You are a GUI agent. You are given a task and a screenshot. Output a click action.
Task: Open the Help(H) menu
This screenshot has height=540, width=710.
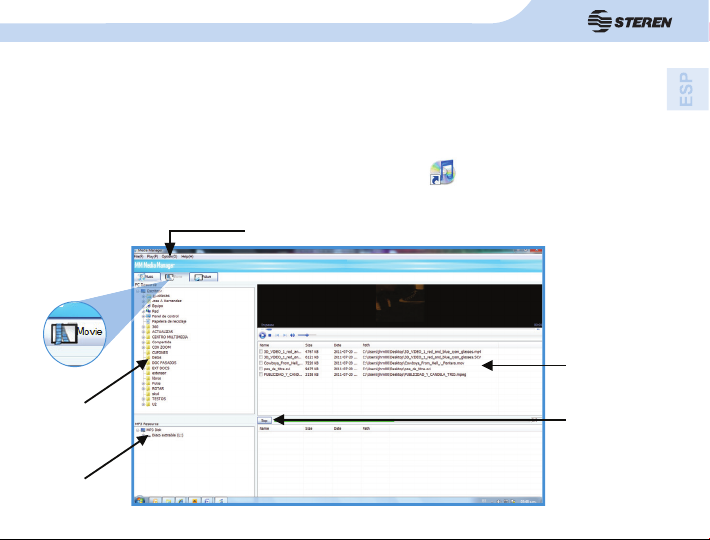(187, 257)
